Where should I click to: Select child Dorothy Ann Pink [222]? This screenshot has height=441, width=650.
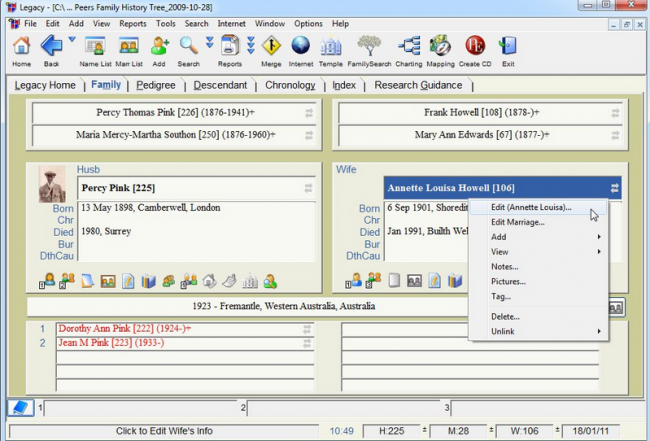pyautogui.click(x=125, y=328)
